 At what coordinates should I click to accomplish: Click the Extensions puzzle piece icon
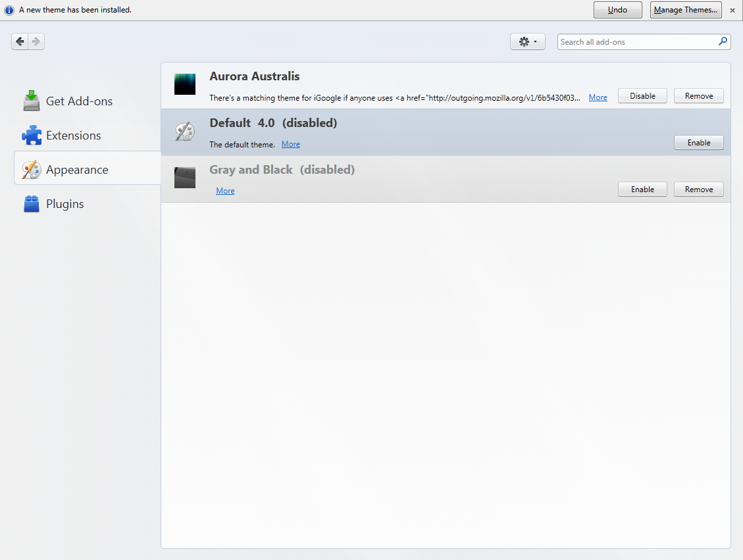click(32, 135)
